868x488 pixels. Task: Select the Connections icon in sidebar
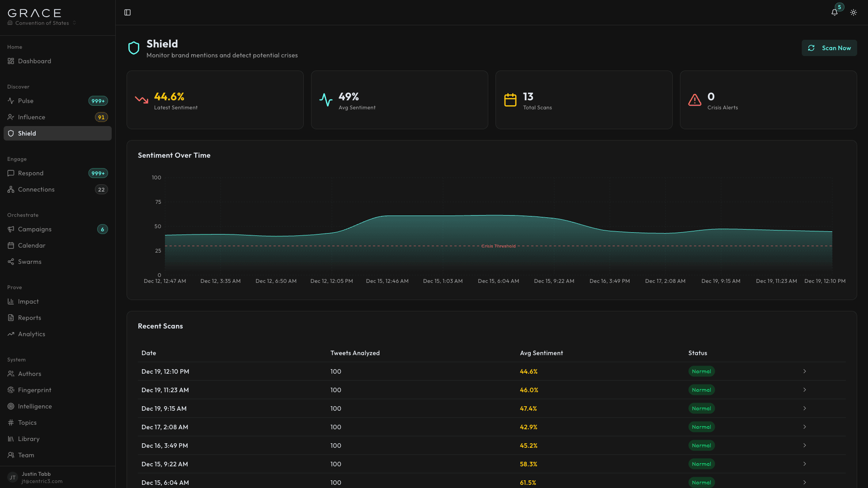(11, 189)
